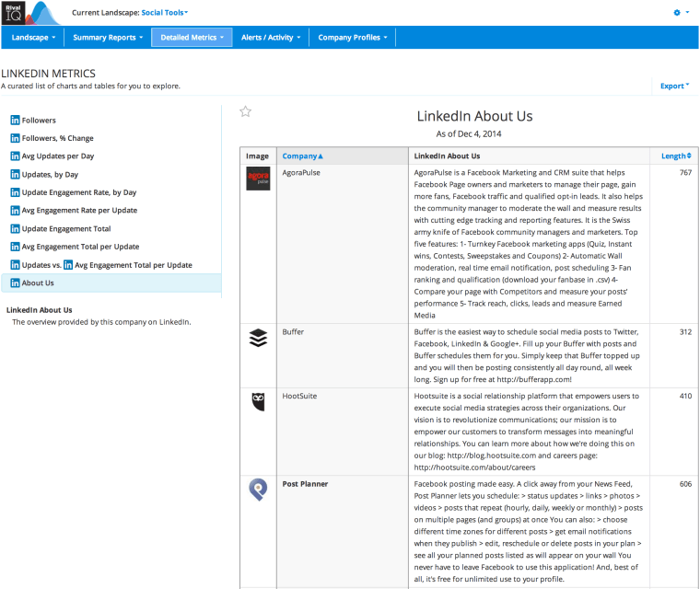Click the AgoraPulse company name
This screenshot has width=700, height=589.
(301, 173)
